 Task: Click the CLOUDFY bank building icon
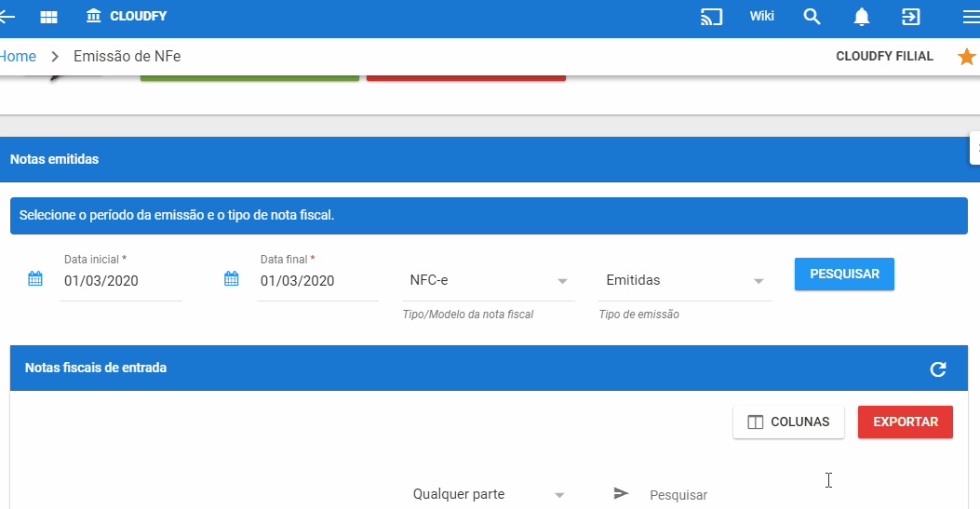[94, 16]
